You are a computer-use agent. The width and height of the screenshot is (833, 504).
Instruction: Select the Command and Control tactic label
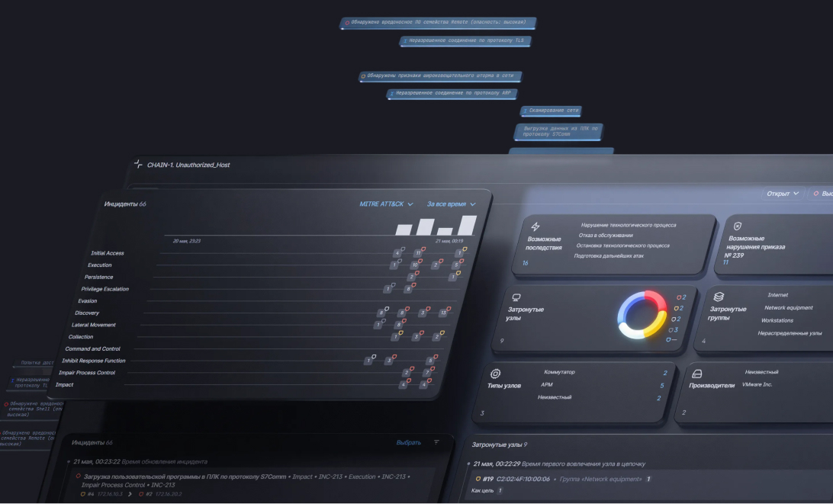pyautogui.click(x=93, y=349)
